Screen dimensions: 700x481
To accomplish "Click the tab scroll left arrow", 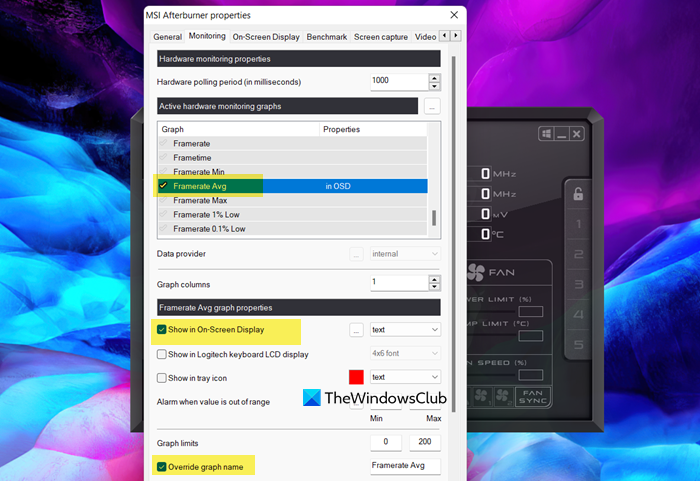I will click(x=445, y=35).
